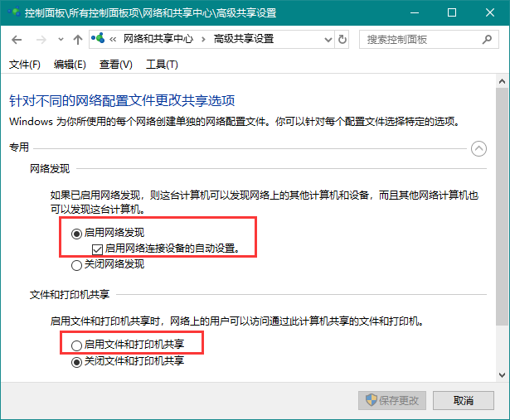Click the forward navigation arrow
Viewport: 510px width, 420px height.
41,40
